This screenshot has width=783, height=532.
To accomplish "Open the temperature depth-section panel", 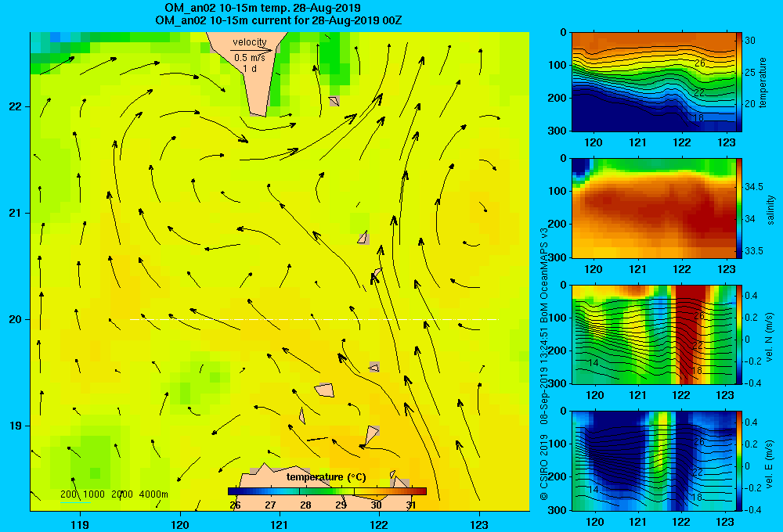I will click(x=654, y=82).
